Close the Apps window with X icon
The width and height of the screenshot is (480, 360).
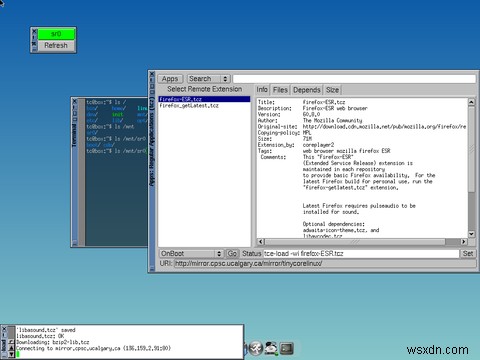pyautogui.click(x=152, y=74)
